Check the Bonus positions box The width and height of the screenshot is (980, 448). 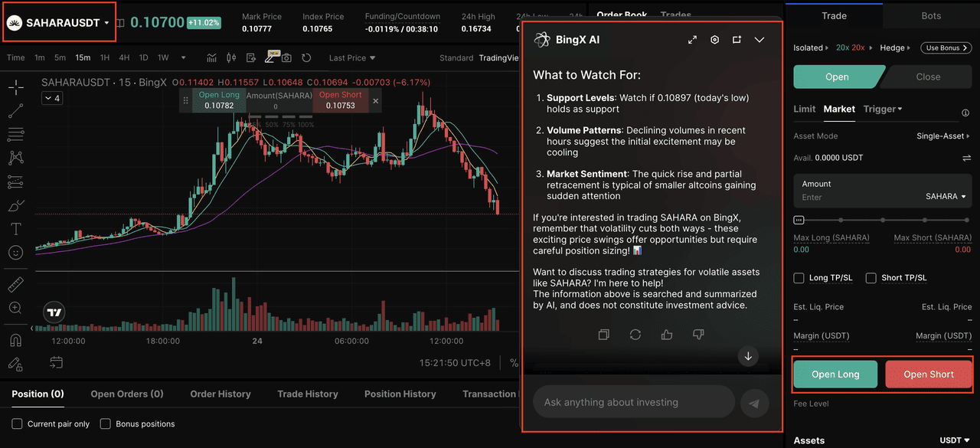pos(106,424)
